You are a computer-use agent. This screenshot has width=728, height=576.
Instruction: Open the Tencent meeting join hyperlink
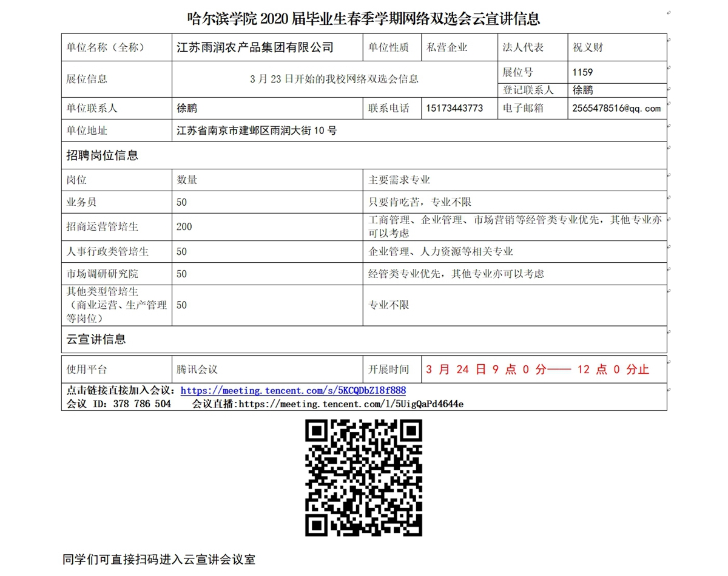click(x=293, y=391)
